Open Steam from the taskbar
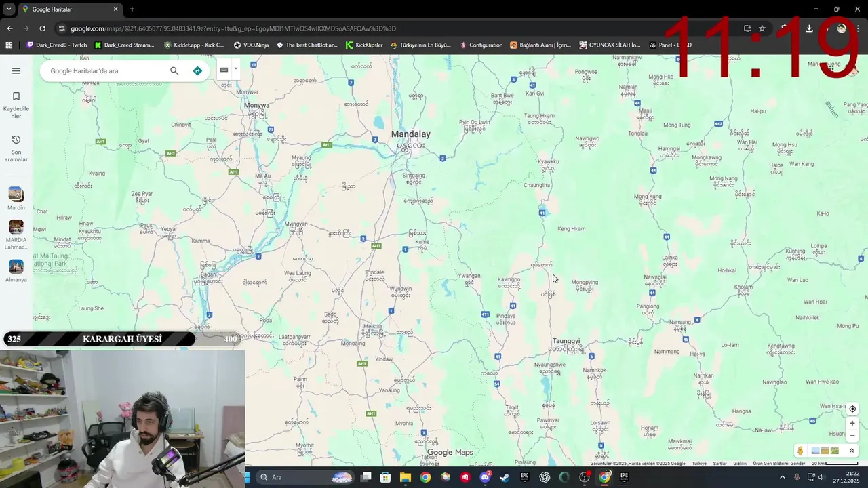Viewport: 868px width, 488px height. pyautogui.click(x=505, y=477)
